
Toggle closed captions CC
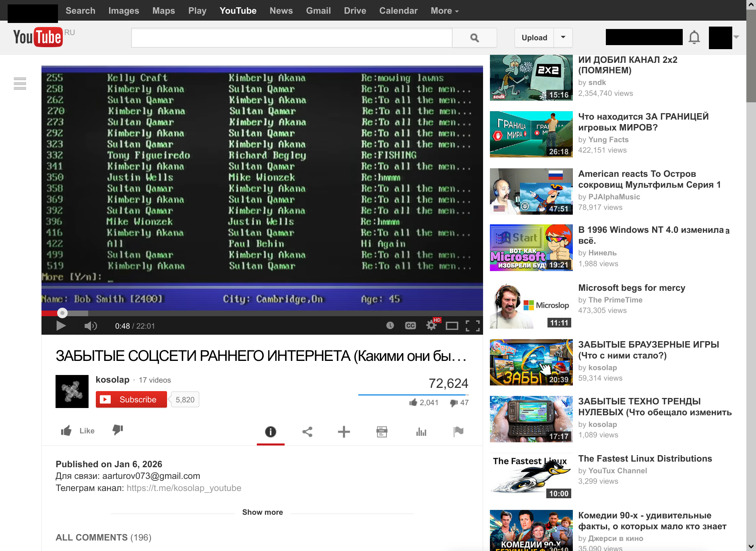click(410, 325)
